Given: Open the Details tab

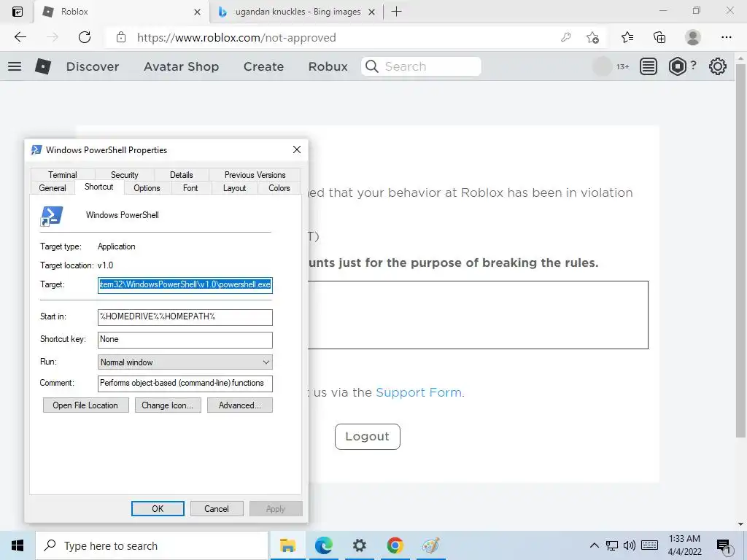Looking at the screenshot, I should click(x=182, y=175).
